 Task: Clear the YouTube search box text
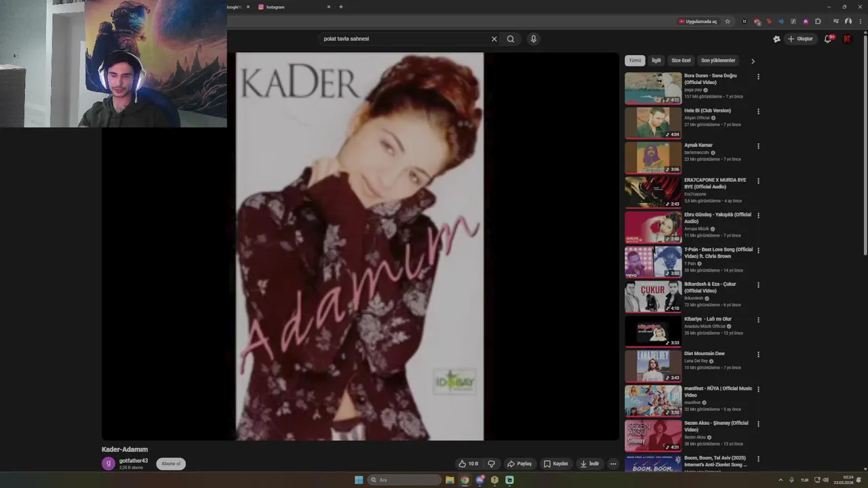[494, 39]
